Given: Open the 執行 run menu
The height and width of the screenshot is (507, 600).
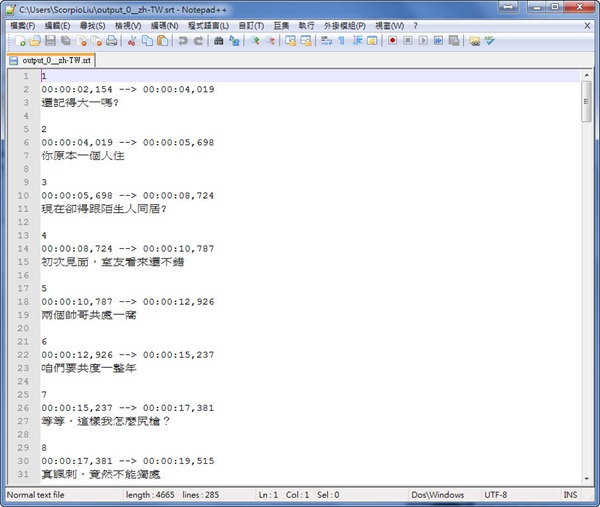Looking at the screenshot, I should (x=307, y=26).
